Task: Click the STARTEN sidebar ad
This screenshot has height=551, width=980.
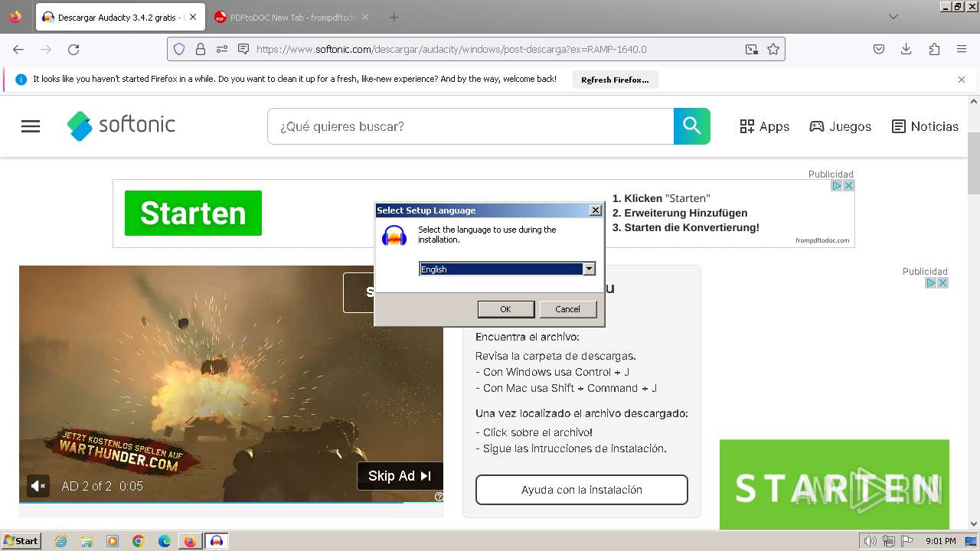Action: (835, 484)
